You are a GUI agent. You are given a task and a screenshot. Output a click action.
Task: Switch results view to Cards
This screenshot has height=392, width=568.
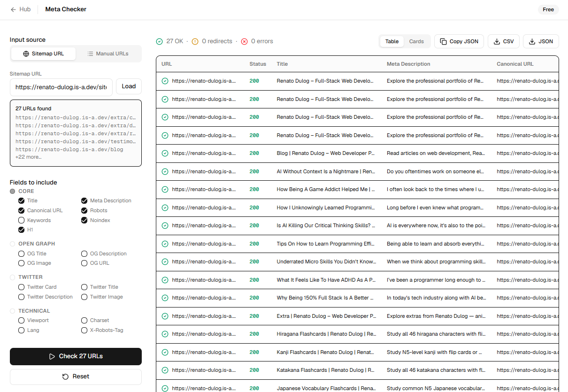click(x=416, y=41)
